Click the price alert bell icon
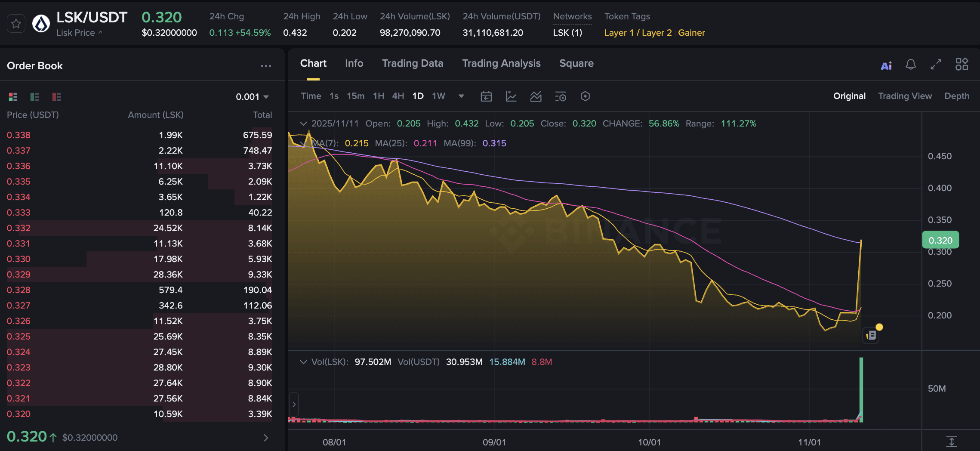The width and height of the screenshot is (980, 451). pos(910,65)
